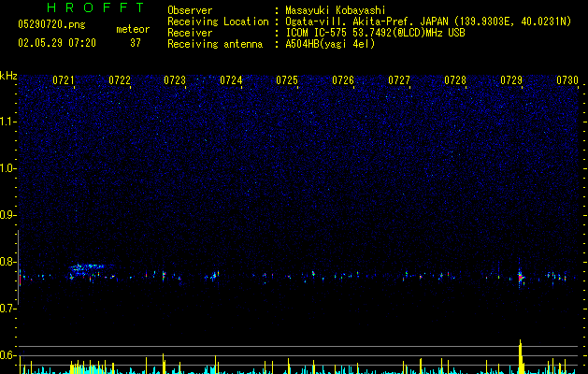Screen dimensions: 588x374
Task: Click the Receiving Location label
Action: coord(218,22)
